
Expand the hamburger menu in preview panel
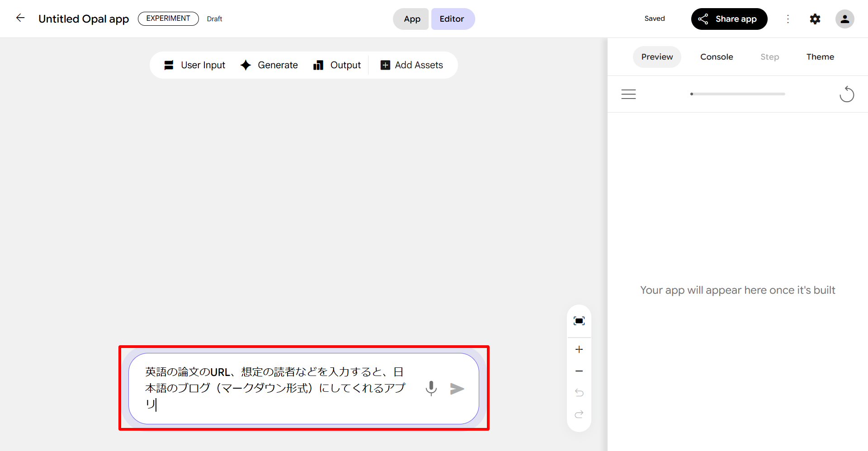(x=628, y=94)
